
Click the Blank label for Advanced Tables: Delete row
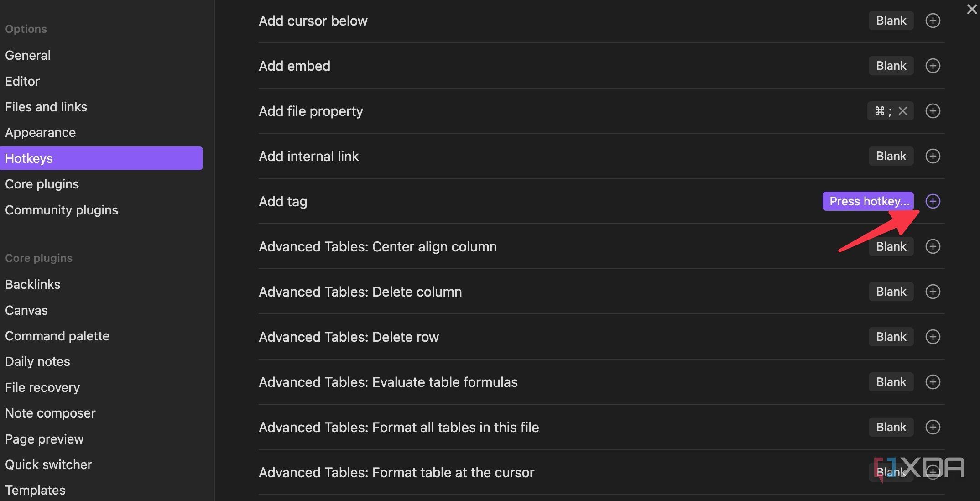click(x=890, y=336)
